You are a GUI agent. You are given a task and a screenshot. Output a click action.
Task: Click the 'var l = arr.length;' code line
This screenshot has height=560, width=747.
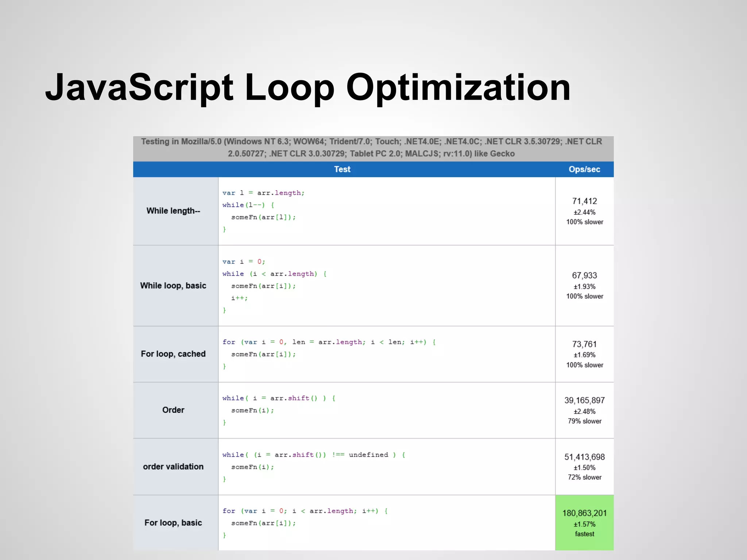(x=263, y=193)
